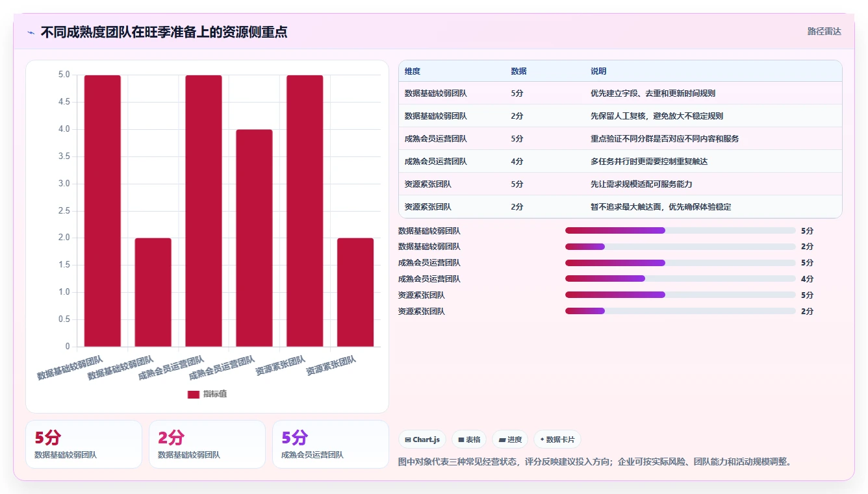Click the 数据卡片 chip
Viewport: 868px width, 494px height.
pyautogui.click(x=557, y=439)
